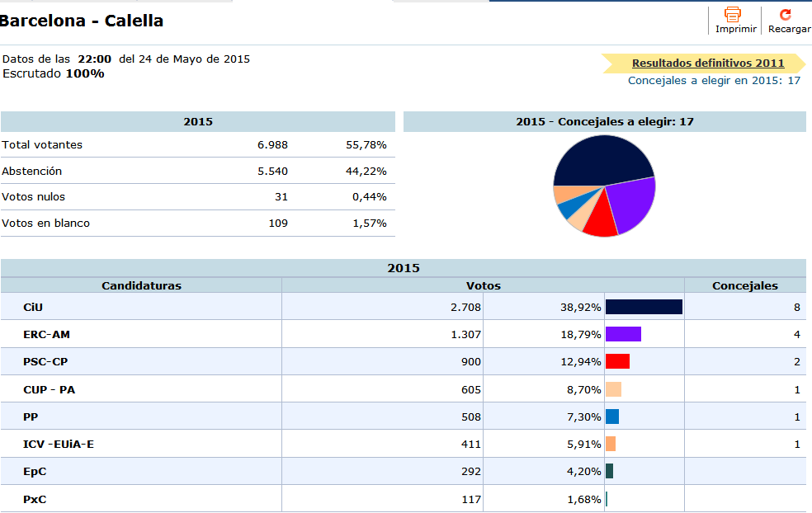Click PP vote count 508
812x513 pixels.
(471, 417)
